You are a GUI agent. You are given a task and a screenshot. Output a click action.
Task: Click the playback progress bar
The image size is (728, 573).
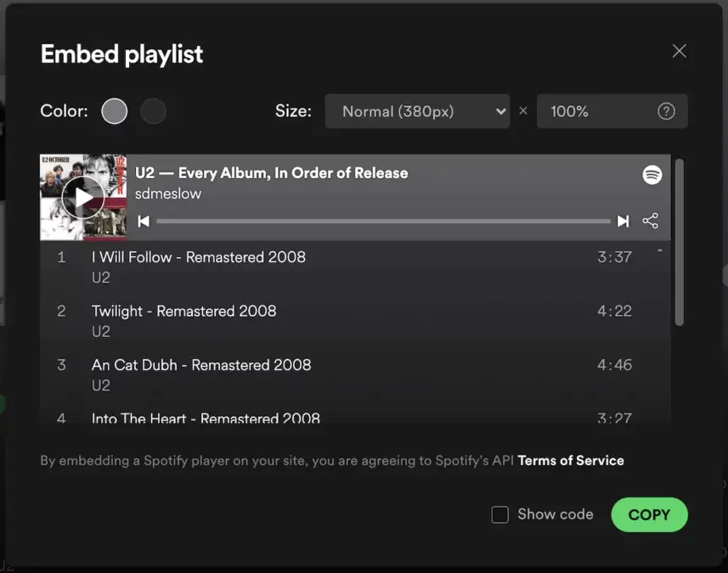[x=382, y=221]
